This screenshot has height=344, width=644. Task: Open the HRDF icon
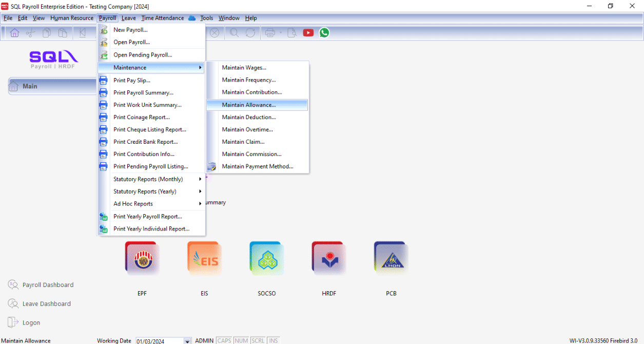(x=328, y=259)
